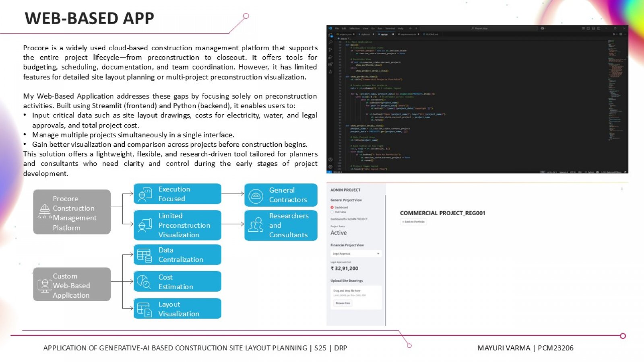Screen dimensions: 644x362
Task: Click the VS Code logo icon
Action: [x=330, y=28]
